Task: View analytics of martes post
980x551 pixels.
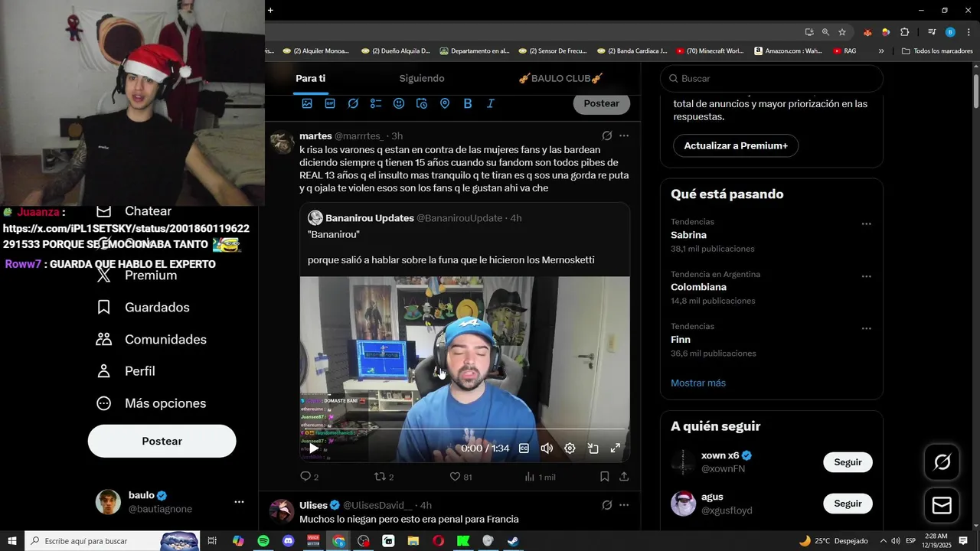Action: [x=540, y=477]
